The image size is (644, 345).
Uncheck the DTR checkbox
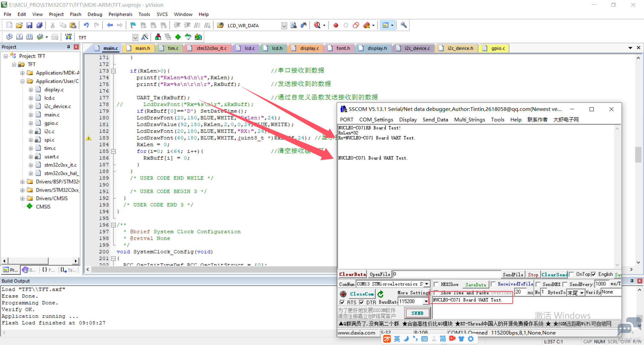361,302
